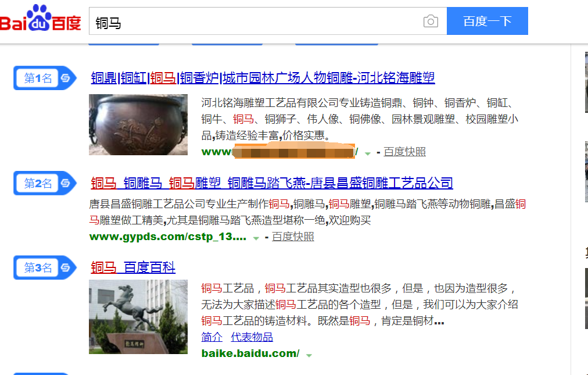
Task: Expand dropdown arrow beside baike.baidu.com URL
Action: [x=309, y=355]
